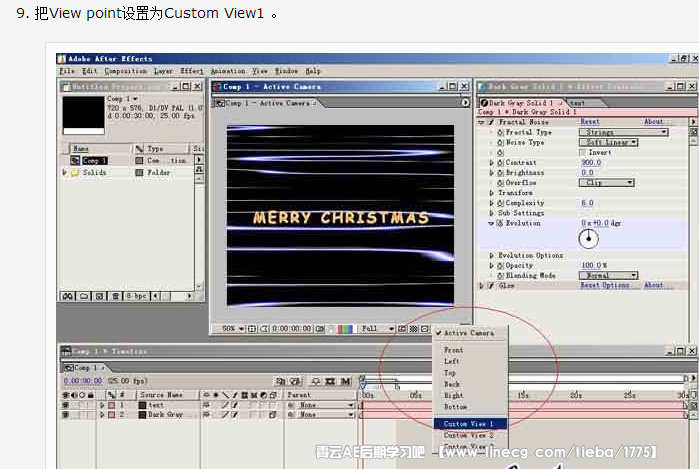Viewport: 699px width, 469px height.
Task: Toggle the Evolution stopwatch keyframe icon
Action: (x=500, y=223)
